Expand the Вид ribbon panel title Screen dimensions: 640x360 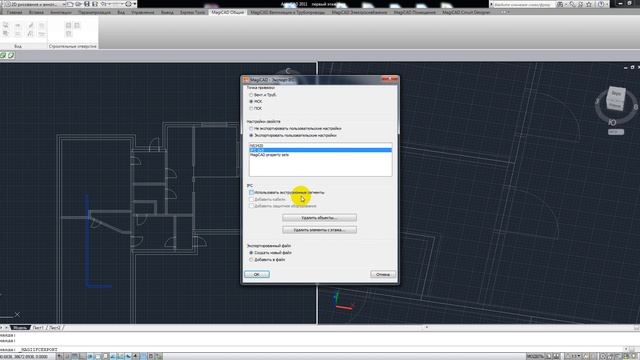(18, 47)
